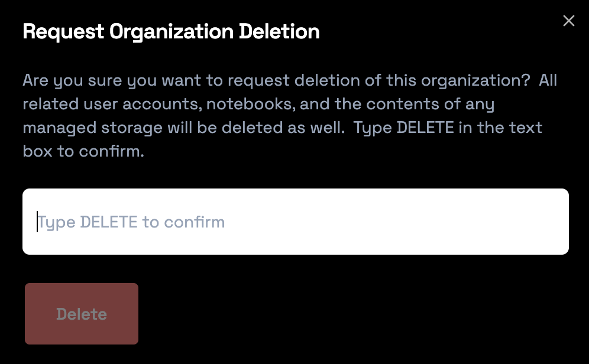Click the Delete button label text

pyautogui.click(x=81, y=314)
